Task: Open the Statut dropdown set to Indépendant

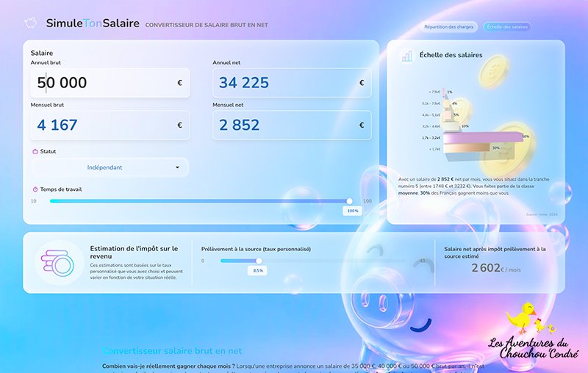Action: pos(110,167)
